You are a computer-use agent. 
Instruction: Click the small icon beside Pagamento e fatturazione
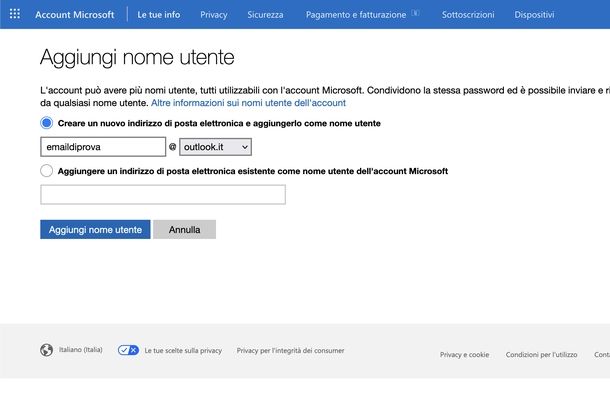coord(415,13)
